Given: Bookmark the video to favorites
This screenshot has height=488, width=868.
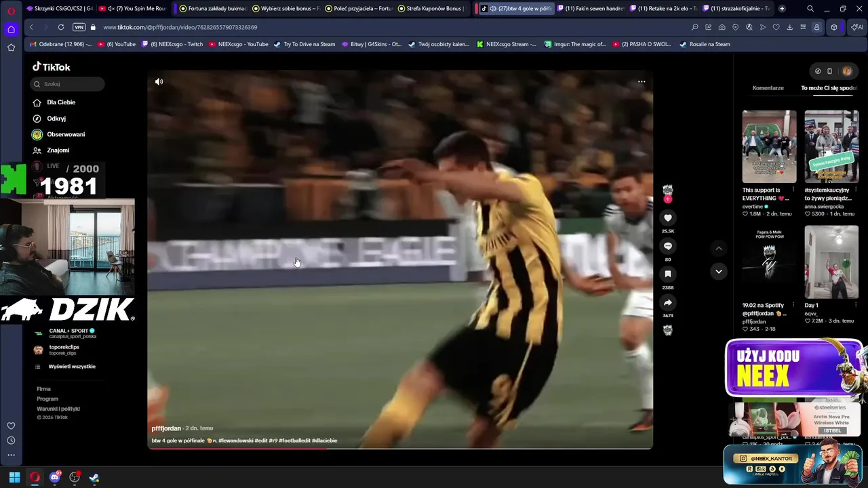Looking at the screenshot, I should click(x=668, y=274).
